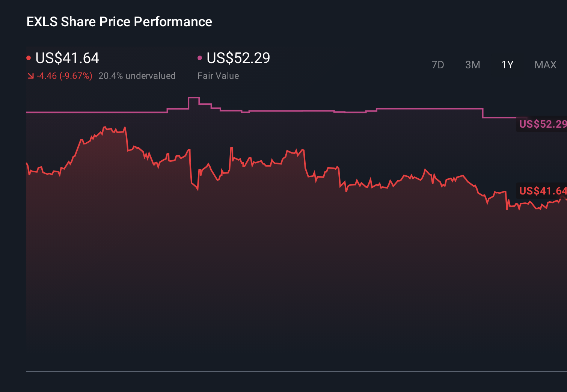Open the large US$52.29 fair value display
Viewport: 567px width, 392px height.
pyautogui.click(x=238, y=58)
